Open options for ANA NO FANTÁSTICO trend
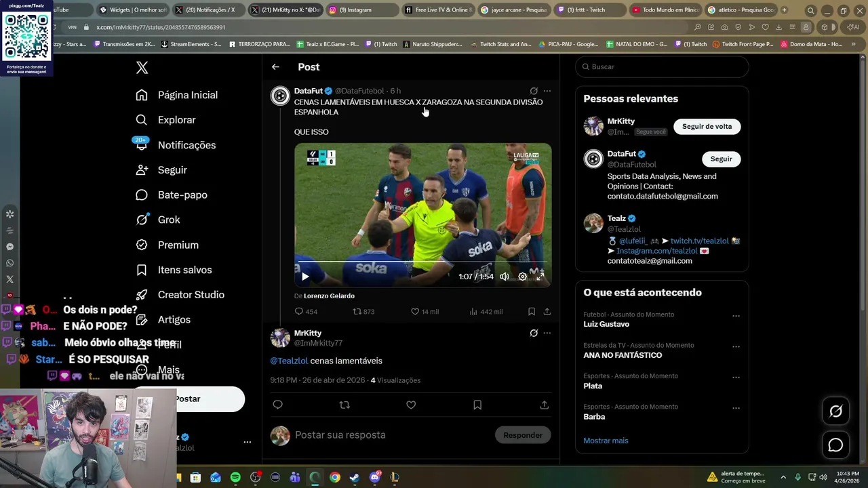The image size is (868, 488). [x=736, y=346]
